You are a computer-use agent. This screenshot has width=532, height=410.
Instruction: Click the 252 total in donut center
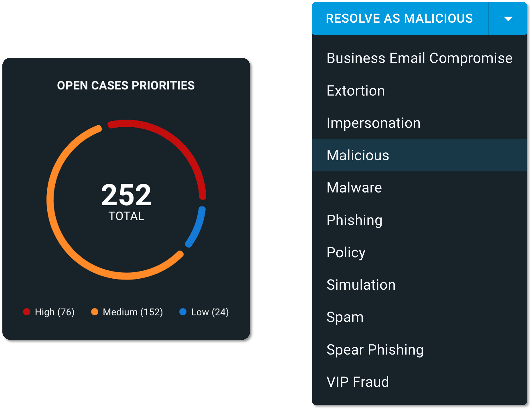point(126,195)
